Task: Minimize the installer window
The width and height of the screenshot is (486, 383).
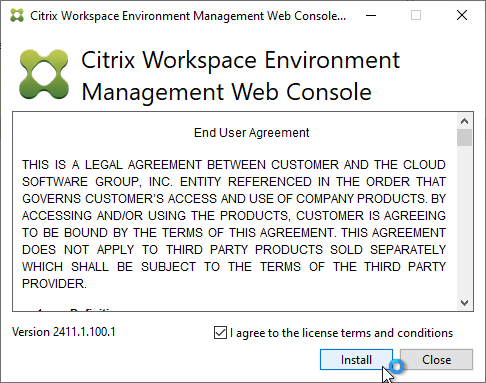Action: [x=371, y=15]
